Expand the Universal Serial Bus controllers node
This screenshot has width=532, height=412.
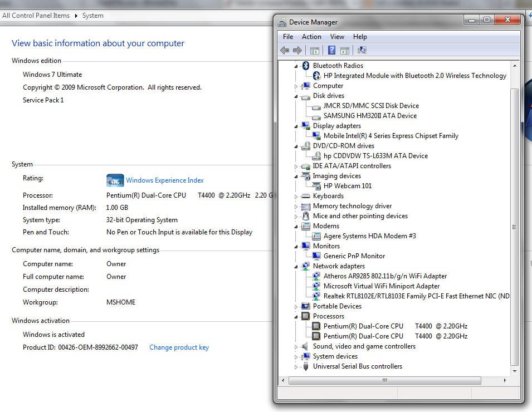296,367
